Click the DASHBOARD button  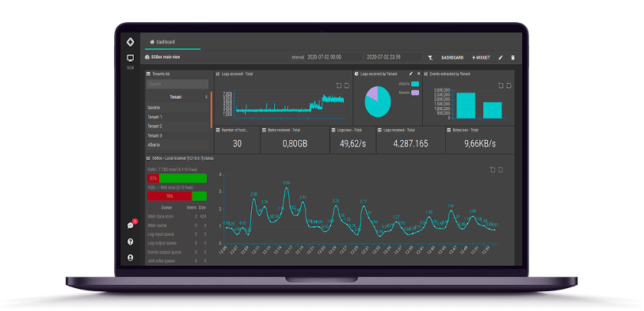452,58
